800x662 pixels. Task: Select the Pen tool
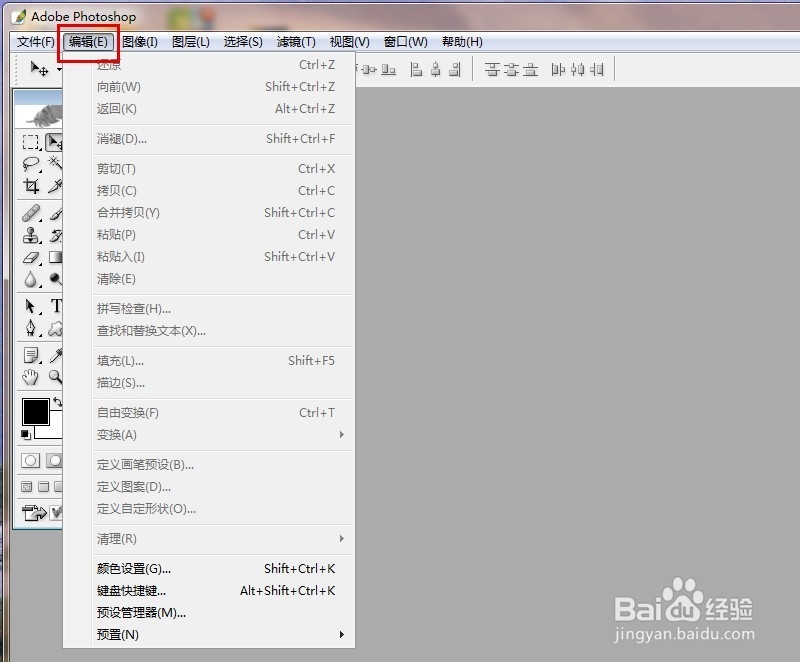pos(31,328)
